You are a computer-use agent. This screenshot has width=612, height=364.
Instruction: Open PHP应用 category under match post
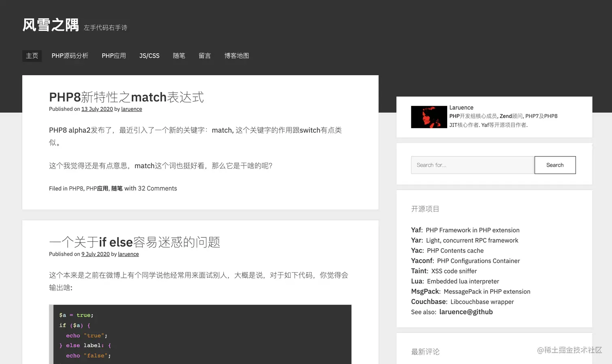pyautogui.click(x=97, y=188)
